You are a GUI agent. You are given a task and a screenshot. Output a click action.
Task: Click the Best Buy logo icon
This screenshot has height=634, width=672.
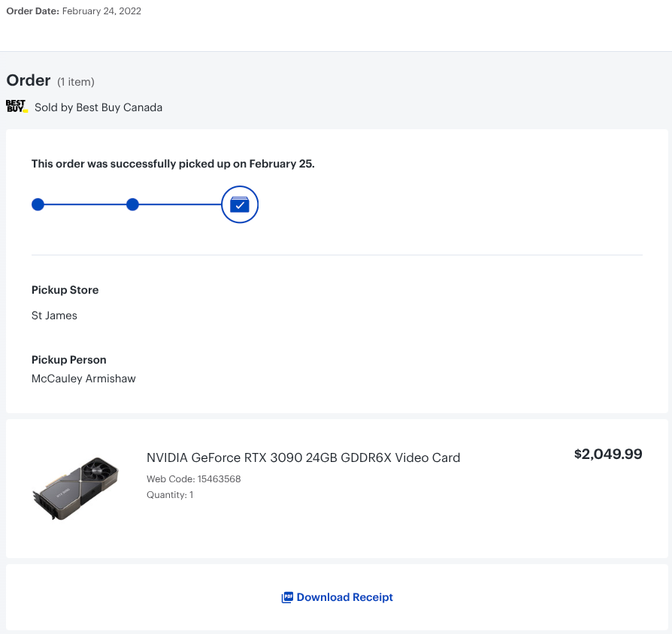point(17,106)
